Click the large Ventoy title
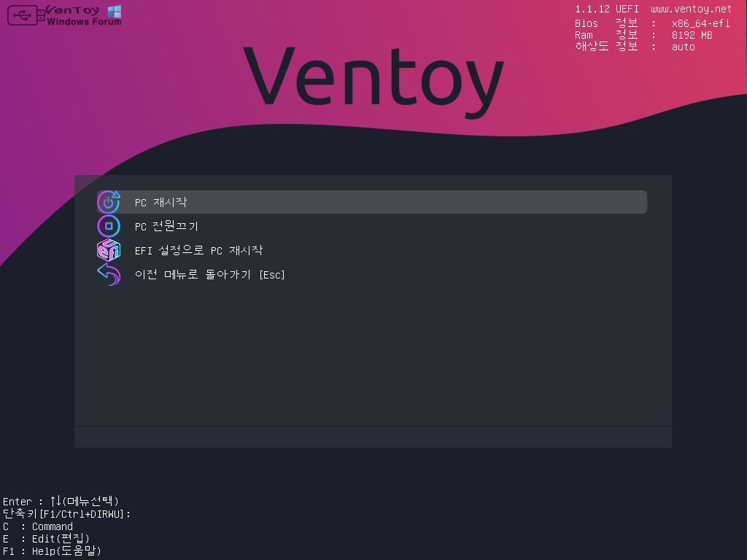This screenshot has width=747, height=560. click(373, 82)
